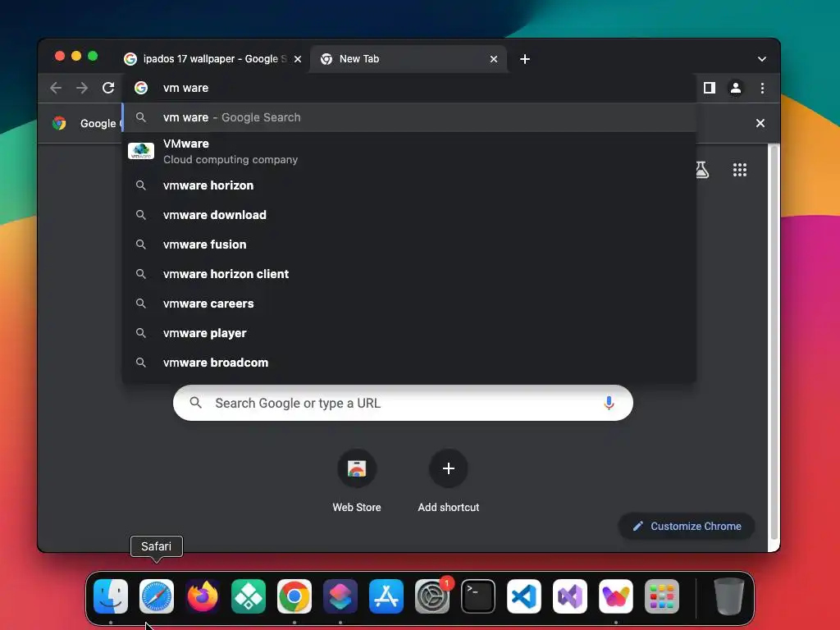Open purple Visual Studio dock icon
840x630 pixels.
point(570,596)
